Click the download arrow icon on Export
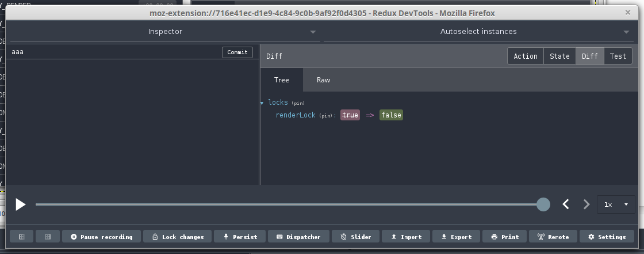The height and width of the screenshot is (254, 644). tap(444, 237)
